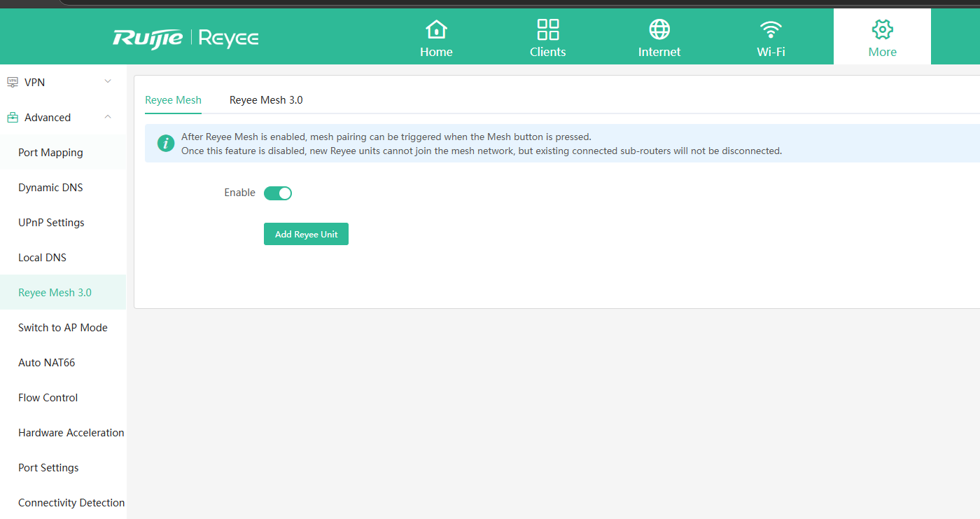This screenshot has width=980, height=519.
Task: Switch to the Reyee Mesh tab
Action: coord(173,100)
